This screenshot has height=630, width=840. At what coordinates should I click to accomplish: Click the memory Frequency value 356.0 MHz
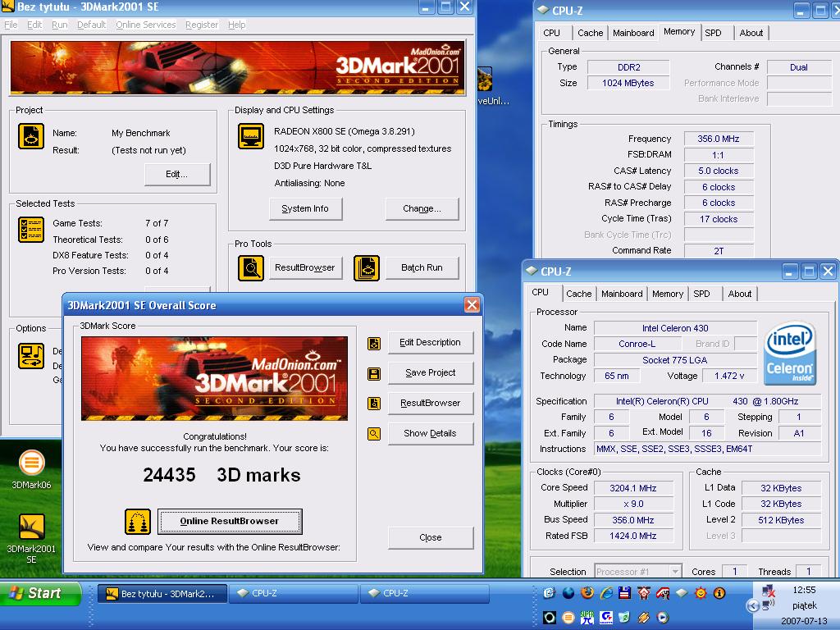coord(719,139)
